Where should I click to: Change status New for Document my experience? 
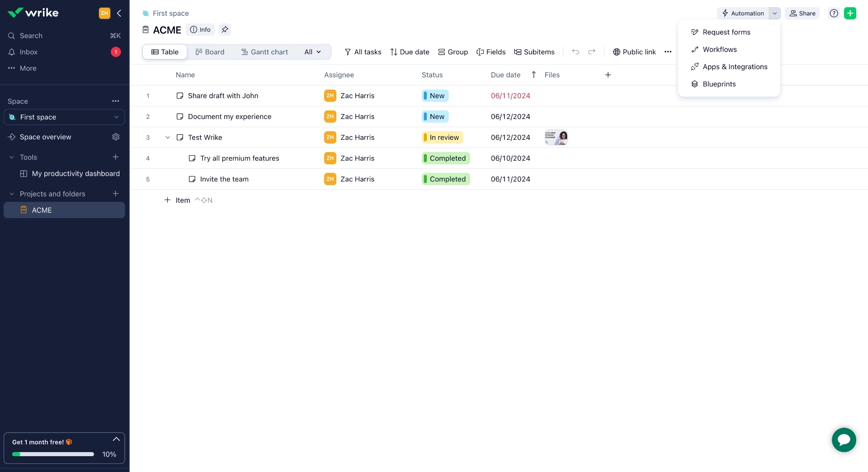tap(435, 117)
